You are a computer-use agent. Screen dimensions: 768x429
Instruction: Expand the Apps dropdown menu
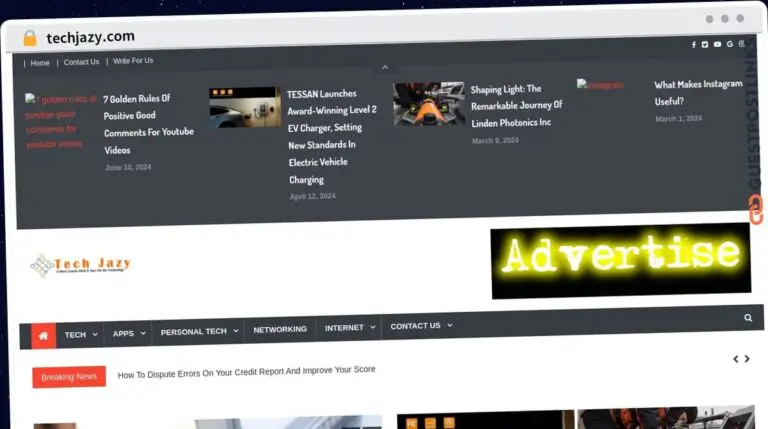point(128,333)
